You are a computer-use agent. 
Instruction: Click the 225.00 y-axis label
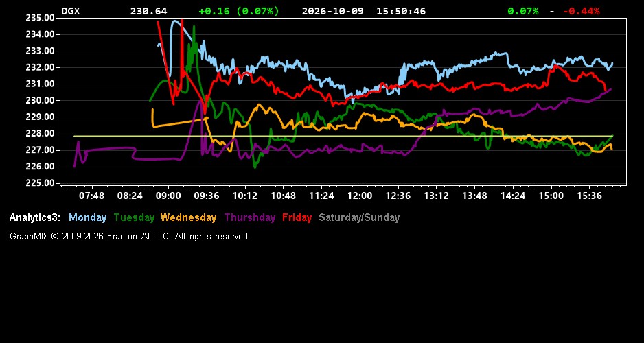[40, 183]
